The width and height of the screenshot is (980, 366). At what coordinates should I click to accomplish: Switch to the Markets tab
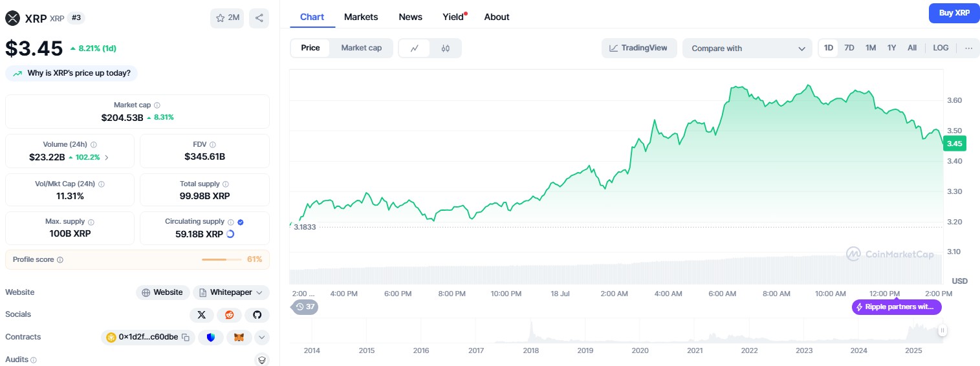[x=361, y=17]
